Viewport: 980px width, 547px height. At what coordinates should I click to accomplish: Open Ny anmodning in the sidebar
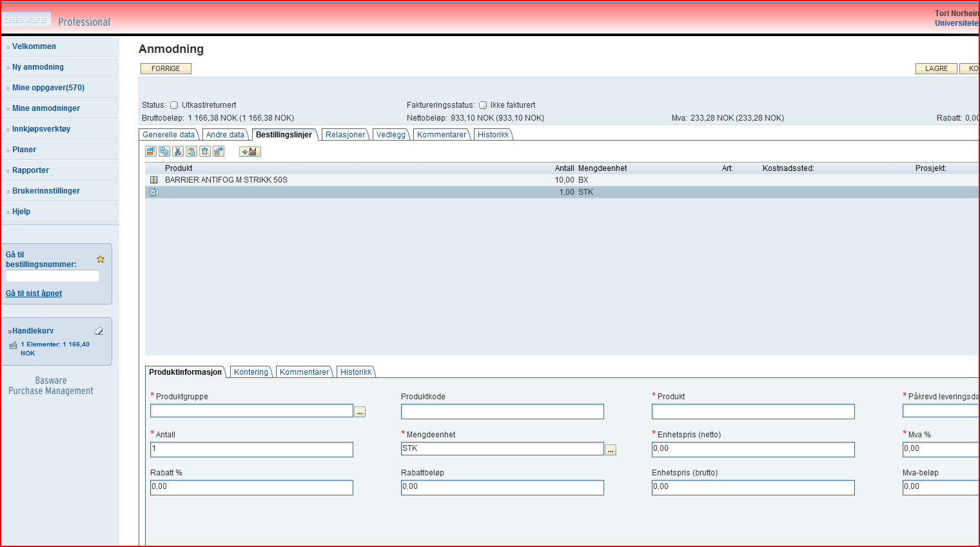[x=38, y=67]
